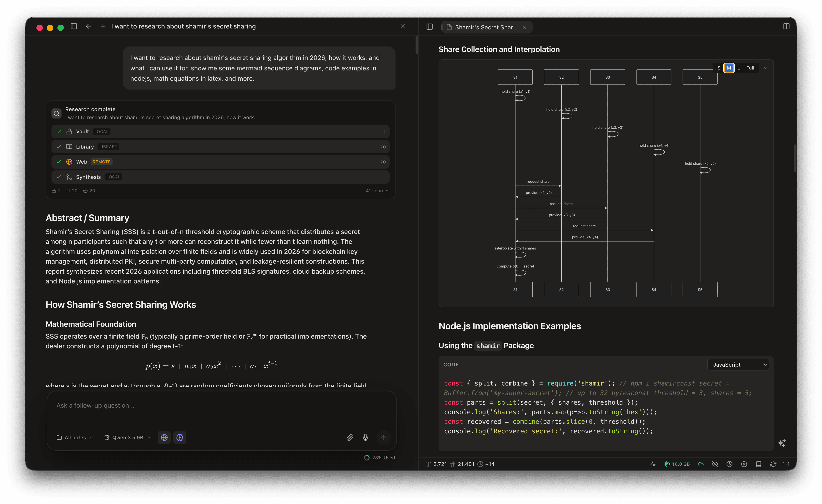The image size is (822, 504).
Task: Expand the Synthesis LOCAL row
Action: coord(220,177)
